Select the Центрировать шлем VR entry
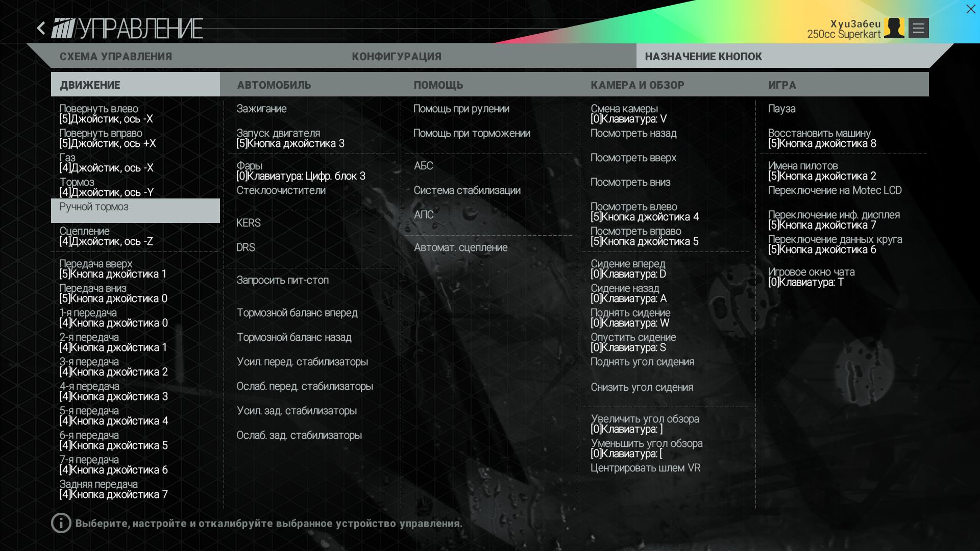The image size is (980, 551). pos(645,468)
